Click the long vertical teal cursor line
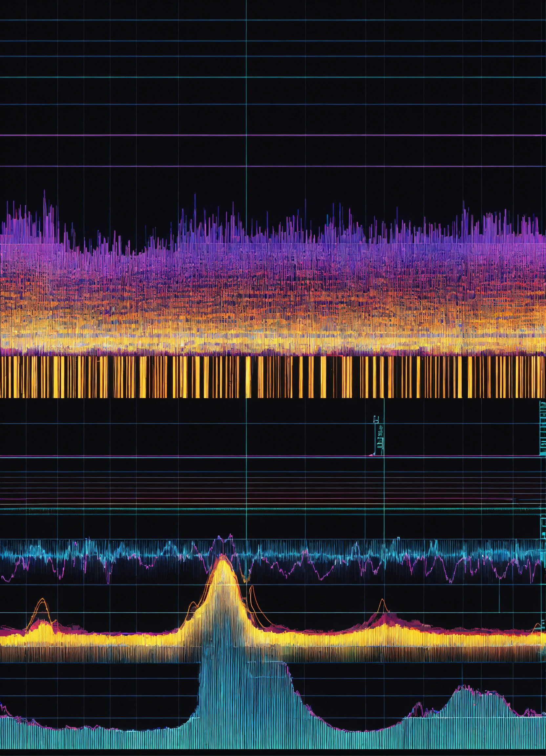The width and height of the screenshot is (546, 756). click(246, 100)
